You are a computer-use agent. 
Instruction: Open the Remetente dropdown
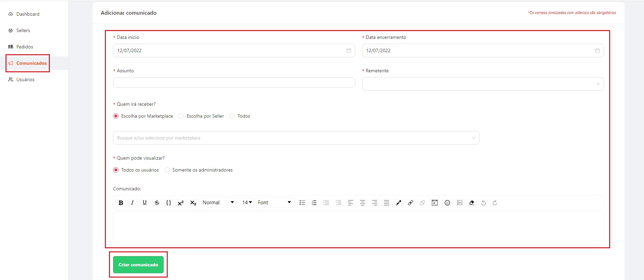click(482, 84)
